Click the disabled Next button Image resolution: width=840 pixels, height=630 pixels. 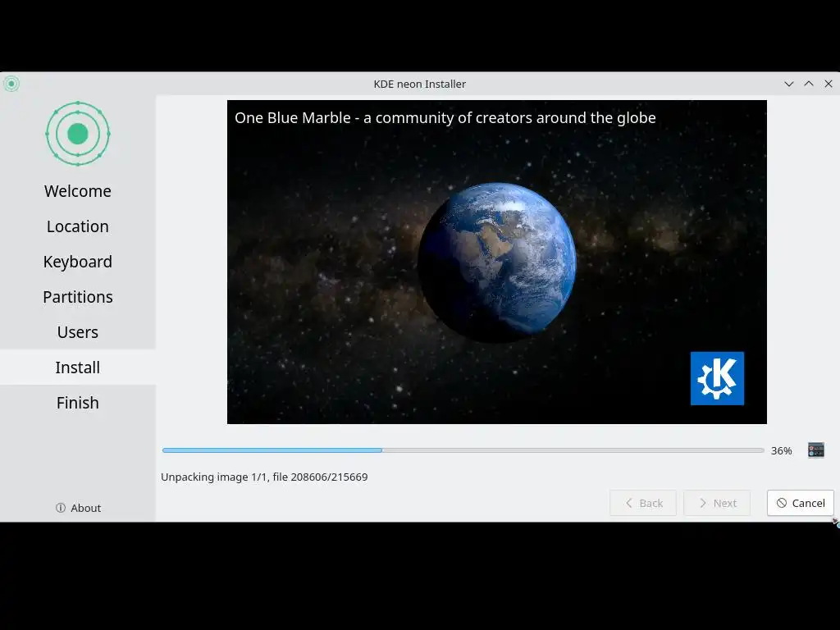[x=717, y=503]
